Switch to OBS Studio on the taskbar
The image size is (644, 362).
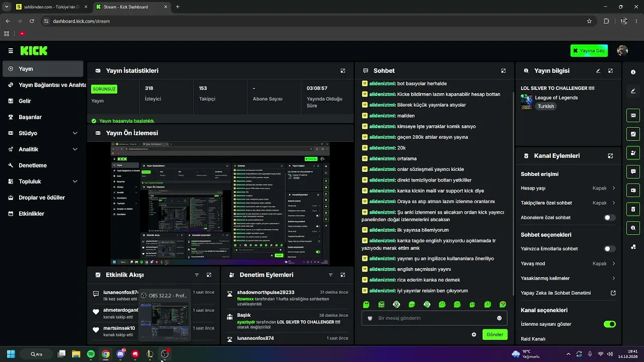point(165,354)
